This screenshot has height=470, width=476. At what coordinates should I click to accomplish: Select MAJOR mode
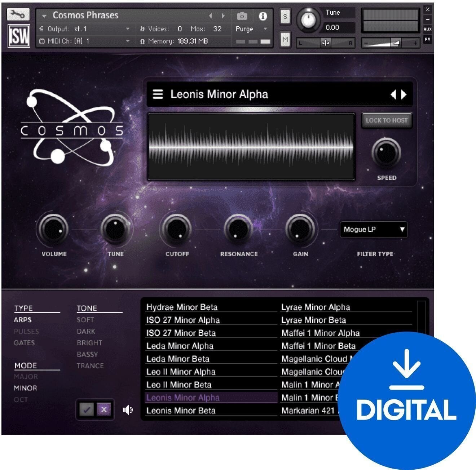click(x=26, y=376)
